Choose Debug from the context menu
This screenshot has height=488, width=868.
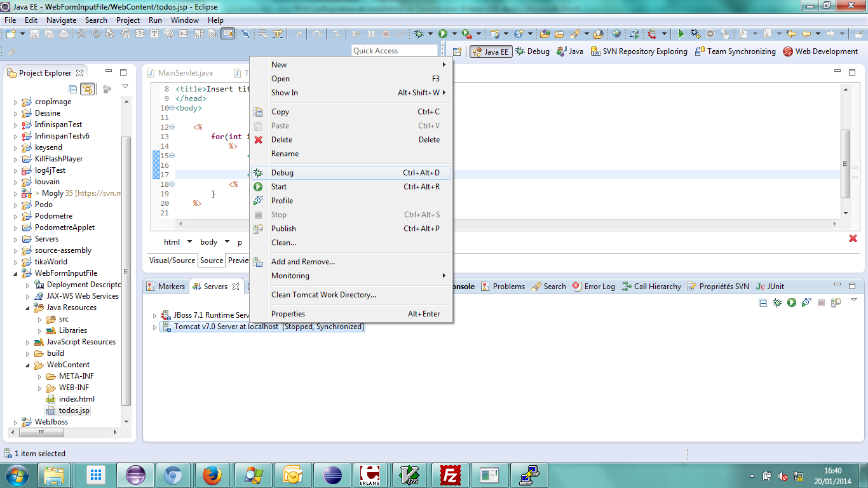click(351, 173)
